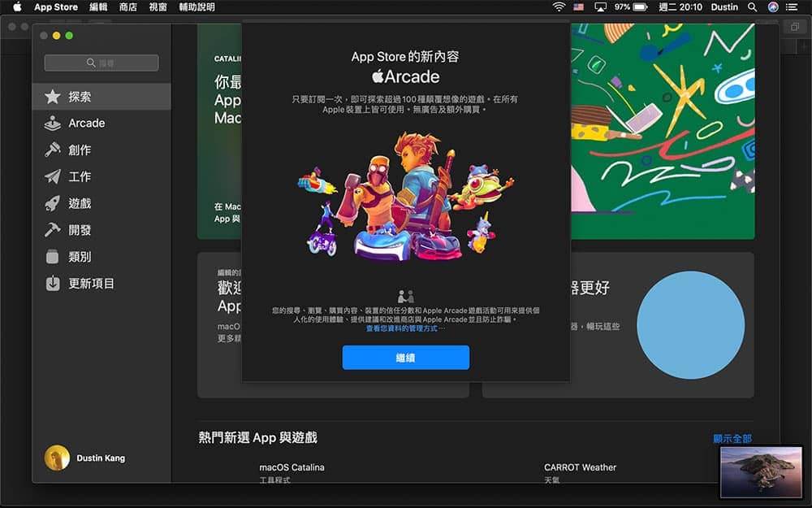Select the 遊戲 rocket icon
Viewport: 812px width, 508px height.
52,203
